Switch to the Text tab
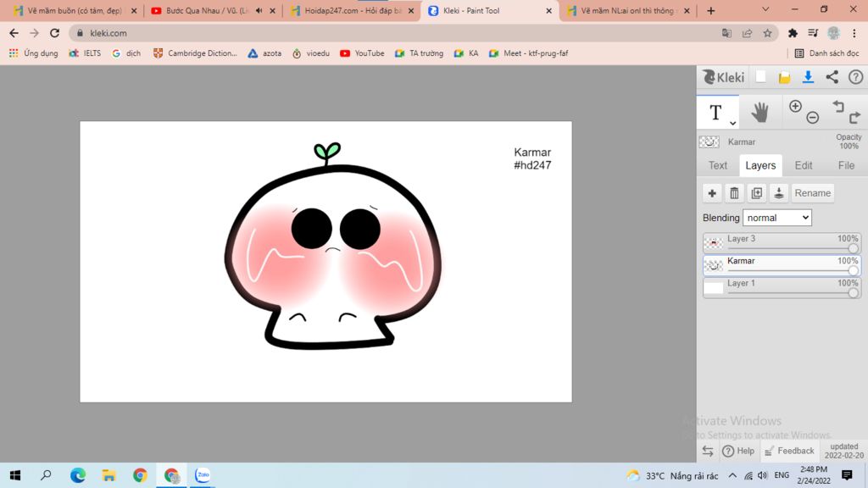The image size is (868, 488). click(718, 165)
